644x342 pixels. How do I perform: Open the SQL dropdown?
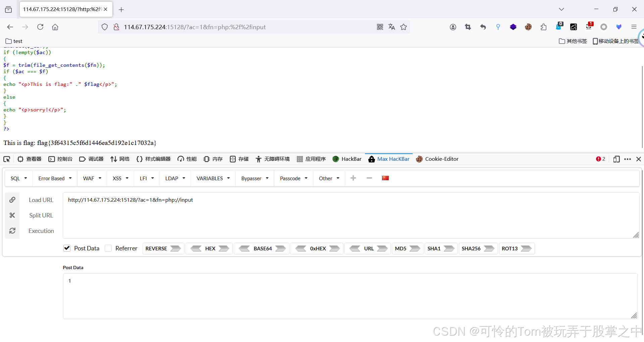pos(18,178)
